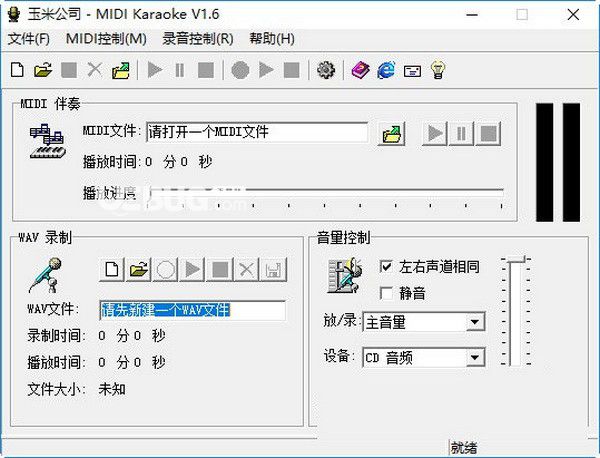This screenshot has width=600, height=458.
Task: Open settings with the gear icon
Action: 326,70
